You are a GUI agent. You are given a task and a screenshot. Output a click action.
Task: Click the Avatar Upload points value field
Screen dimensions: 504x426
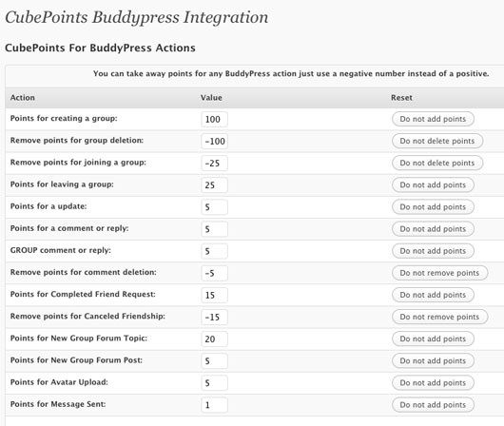pos(214,383)
